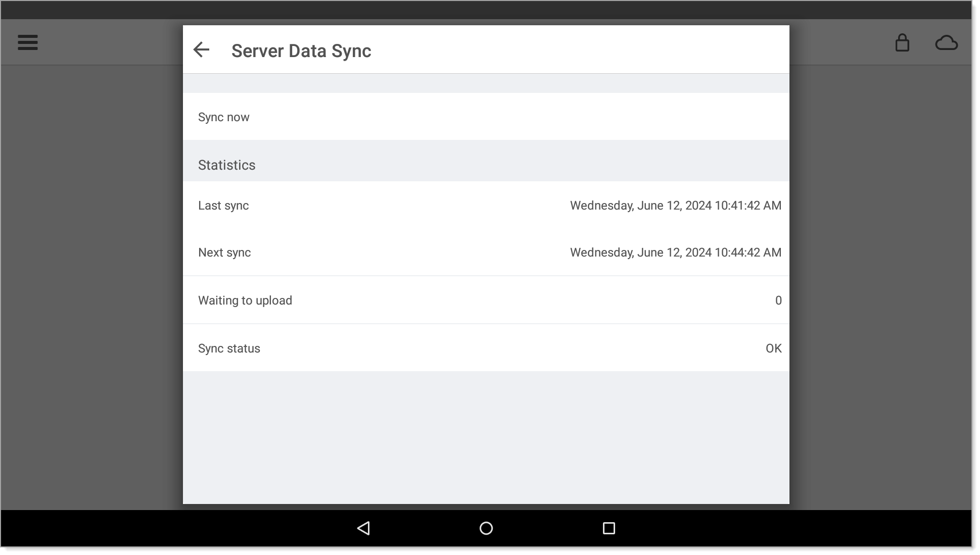This screenshot has width=980, height=555.
Task: Go back using the arrow beside Server Data Sync
Action: point(201,49)
